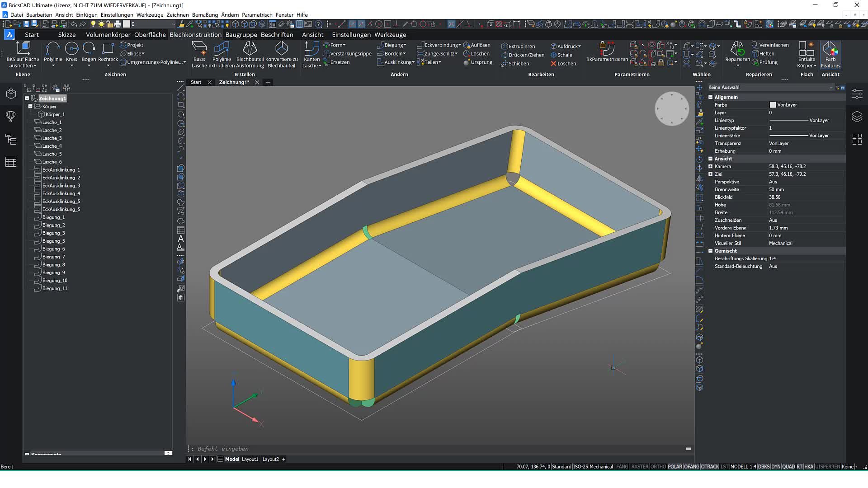This screenshot has height=488, width=868.
Task: Click the Reparieren tool icon
Action: tap(737, 55)
